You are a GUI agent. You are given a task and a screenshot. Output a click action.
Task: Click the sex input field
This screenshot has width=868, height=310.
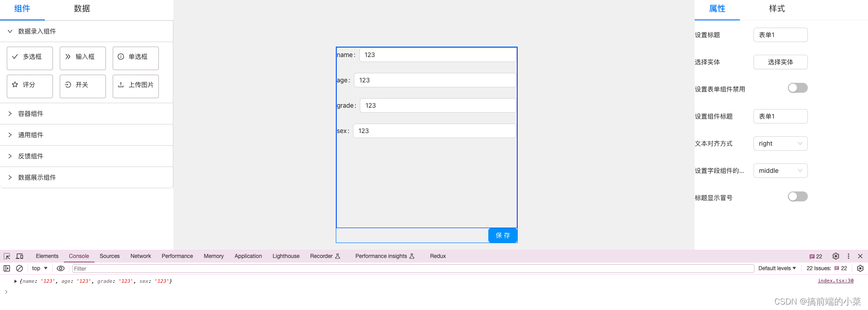(434, 131)
